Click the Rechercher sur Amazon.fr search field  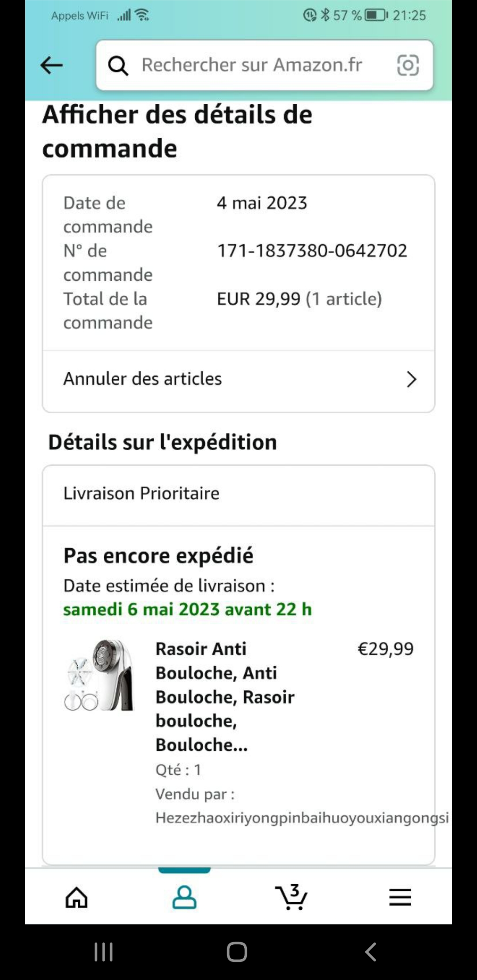click(265, 65)
